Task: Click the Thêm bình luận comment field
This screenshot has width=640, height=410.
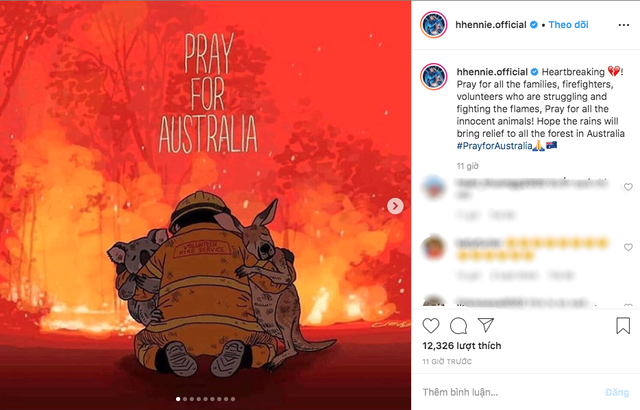Action: [510, 392]
